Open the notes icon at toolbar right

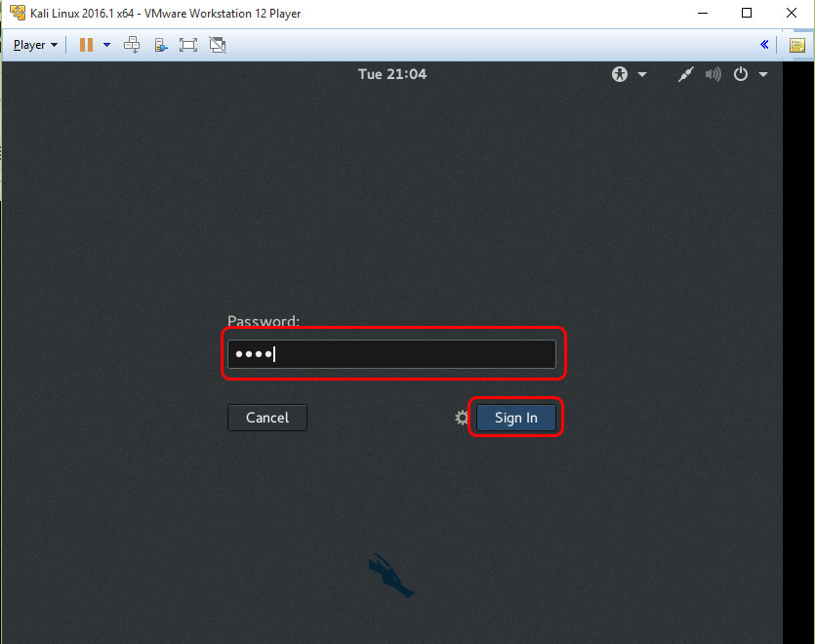[x=797, y=45]
